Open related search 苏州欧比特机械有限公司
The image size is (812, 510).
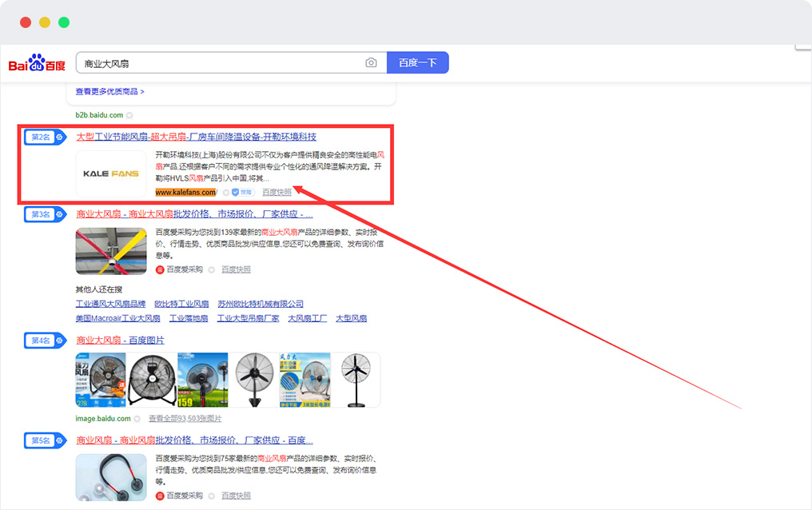click(261, 304)
